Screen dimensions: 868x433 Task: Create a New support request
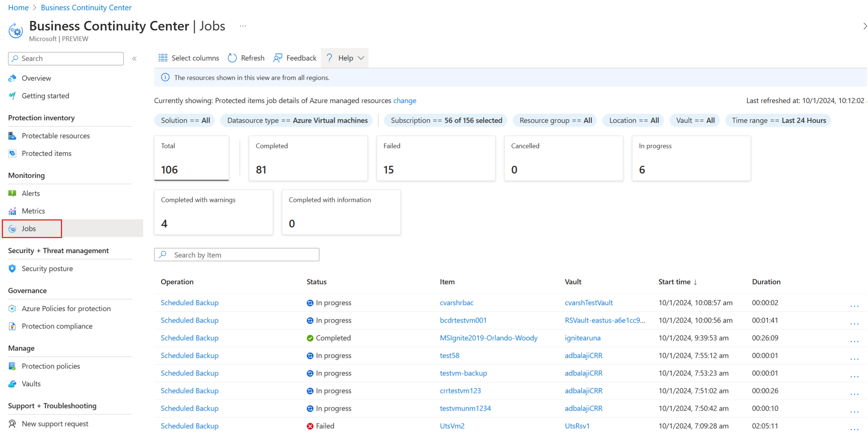point(55,423)
